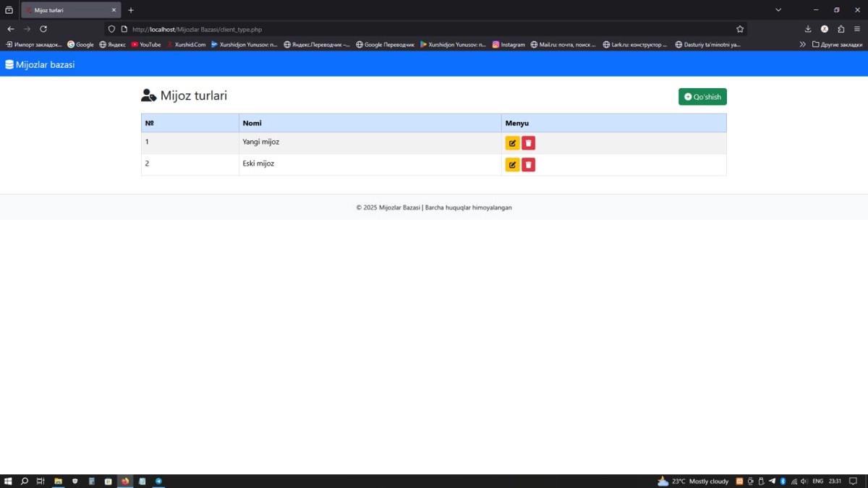Expand the list all tabs dropdown
The width and height of the screenshot is (868, 488).
click(x=778, y=10)
